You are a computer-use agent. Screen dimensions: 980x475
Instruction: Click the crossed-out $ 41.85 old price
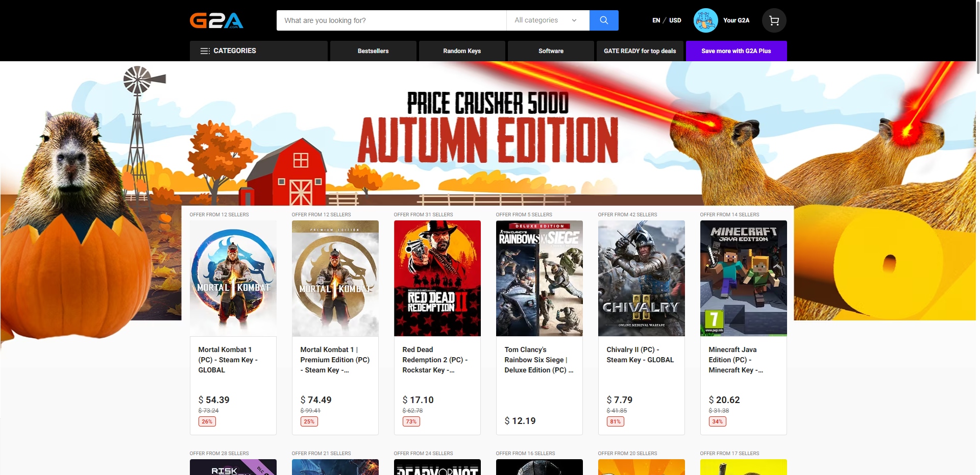point(617,411)
